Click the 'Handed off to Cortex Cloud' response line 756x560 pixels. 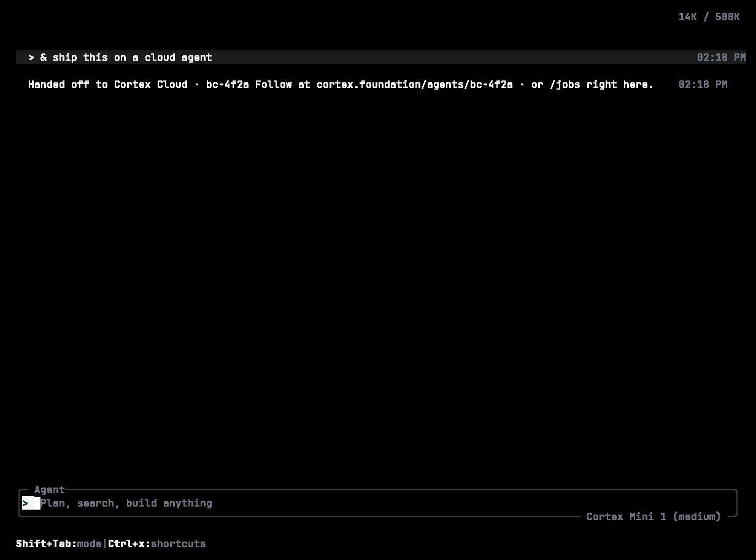point(341,84)
